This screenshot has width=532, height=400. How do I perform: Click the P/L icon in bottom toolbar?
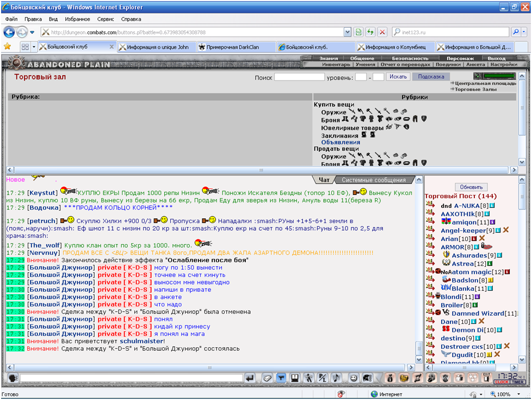323,378
